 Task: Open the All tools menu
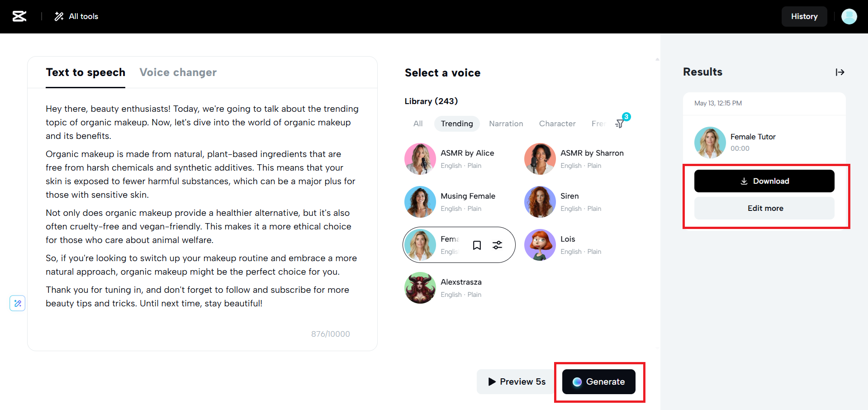[x=76, y=16]
